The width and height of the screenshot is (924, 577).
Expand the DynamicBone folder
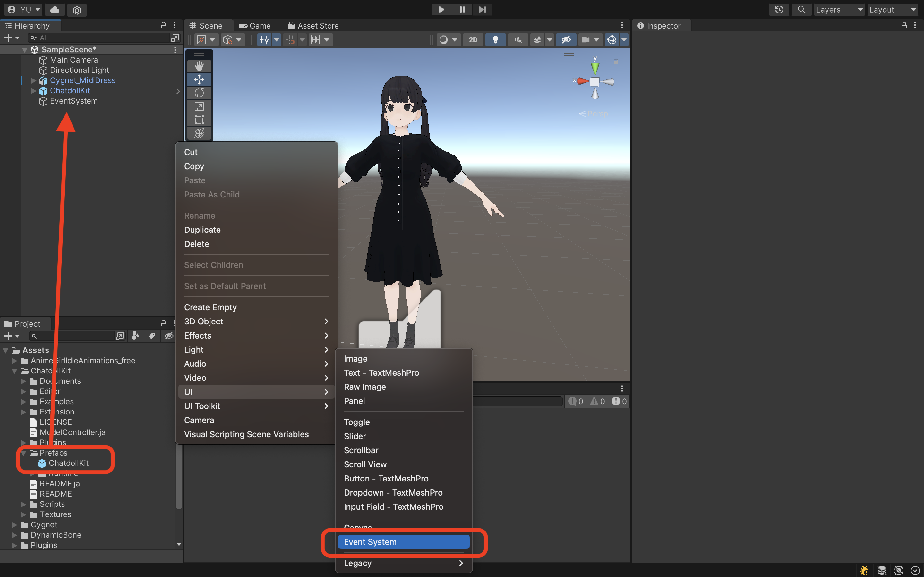pyautogui.click(x=14, y=535)
